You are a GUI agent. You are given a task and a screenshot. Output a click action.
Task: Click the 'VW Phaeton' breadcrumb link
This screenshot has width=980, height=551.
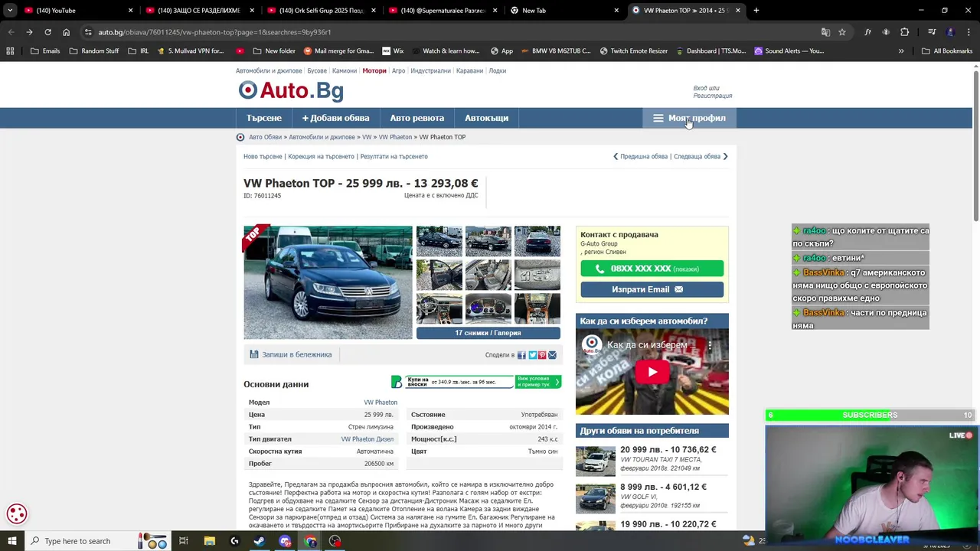[395, 137]
